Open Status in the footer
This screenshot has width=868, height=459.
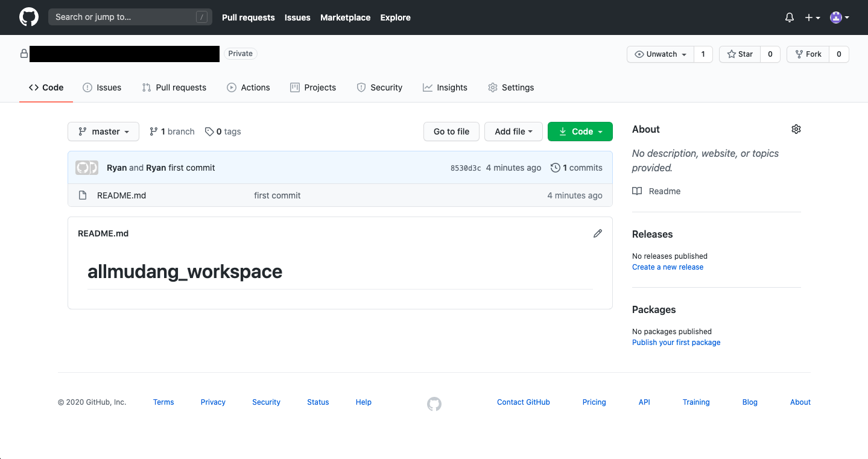coord(318,402)
